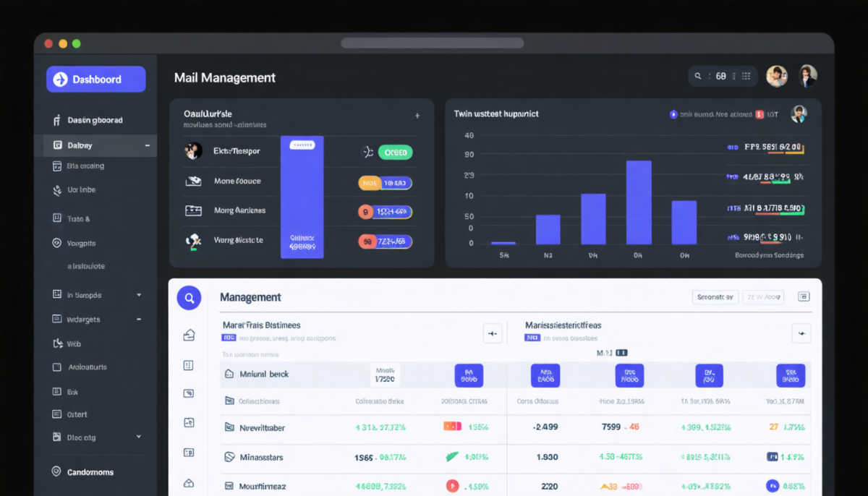
Task: Click the icon beside Morrg Aanienes
Action: pos(193,210)
